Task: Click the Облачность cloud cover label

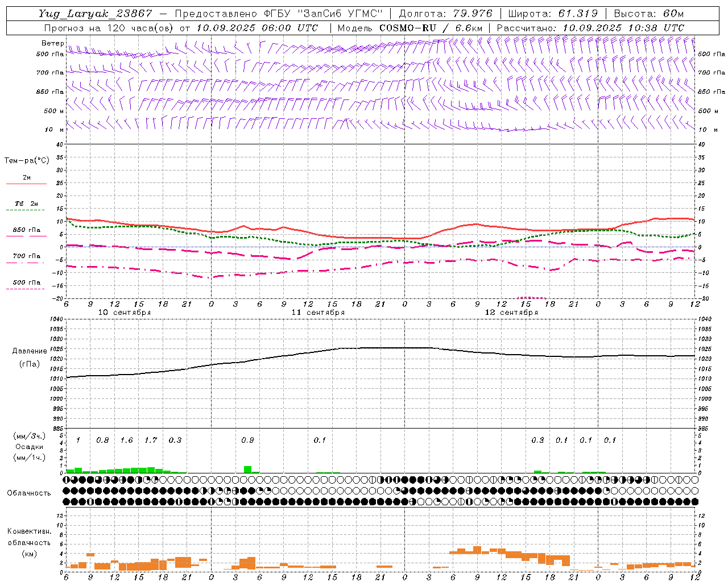Action: click(29, 493)
